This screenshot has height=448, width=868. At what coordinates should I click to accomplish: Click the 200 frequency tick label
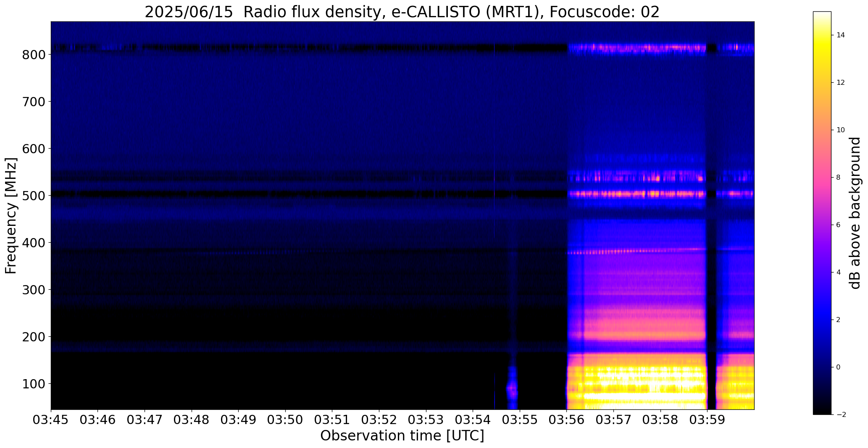click(x=33, y=337)
